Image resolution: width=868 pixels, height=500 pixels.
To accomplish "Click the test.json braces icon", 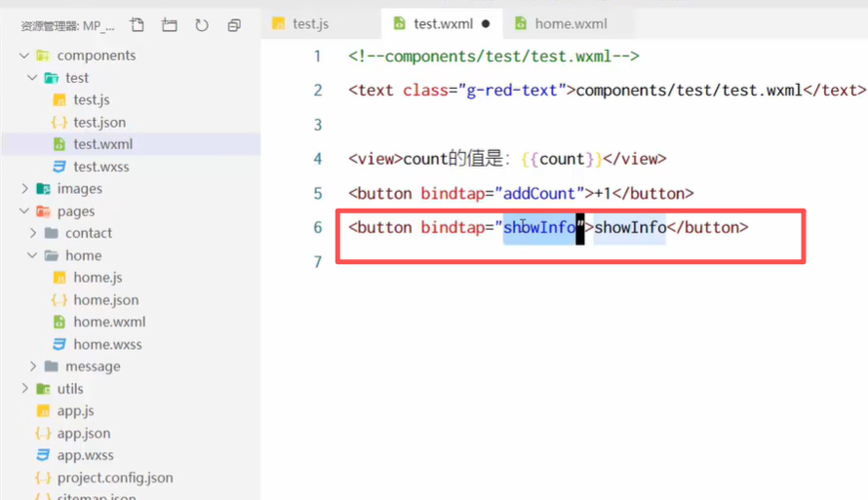I will (59, 122).
